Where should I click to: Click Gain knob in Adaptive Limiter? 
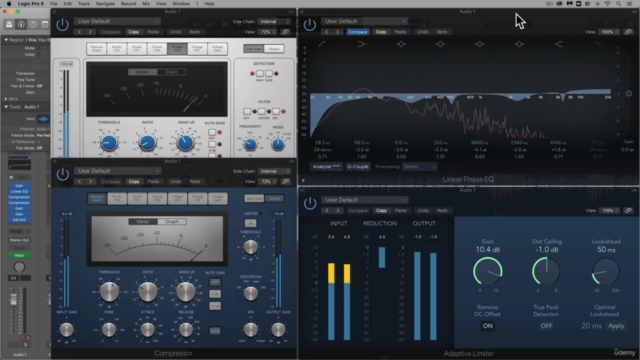(x=487, y=271)
